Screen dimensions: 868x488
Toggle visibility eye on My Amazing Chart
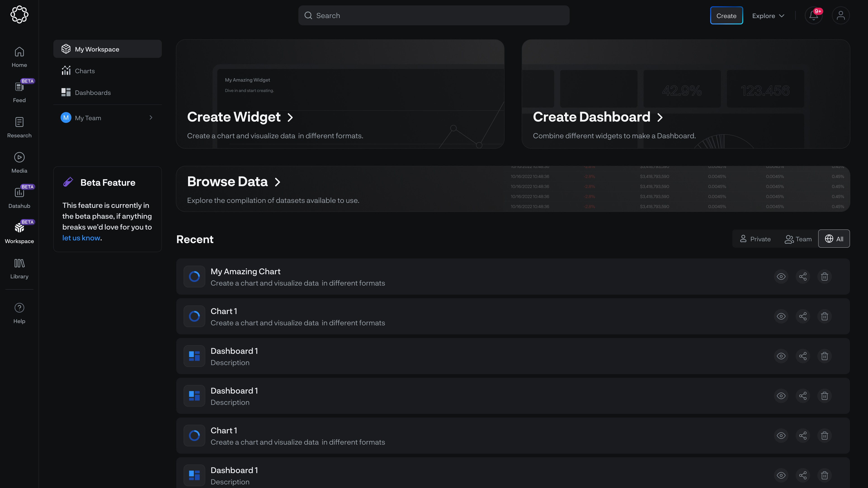[x=781, y=277]
